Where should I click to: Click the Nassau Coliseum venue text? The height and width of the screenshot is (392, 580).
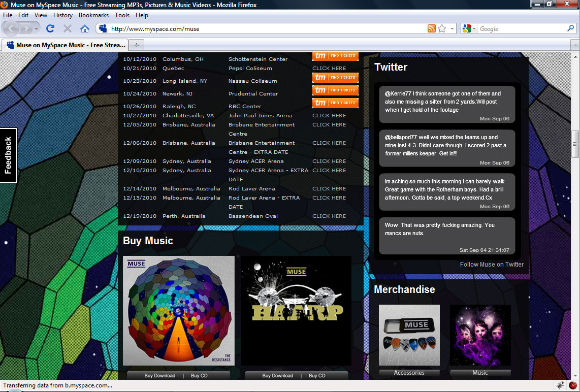252,81
